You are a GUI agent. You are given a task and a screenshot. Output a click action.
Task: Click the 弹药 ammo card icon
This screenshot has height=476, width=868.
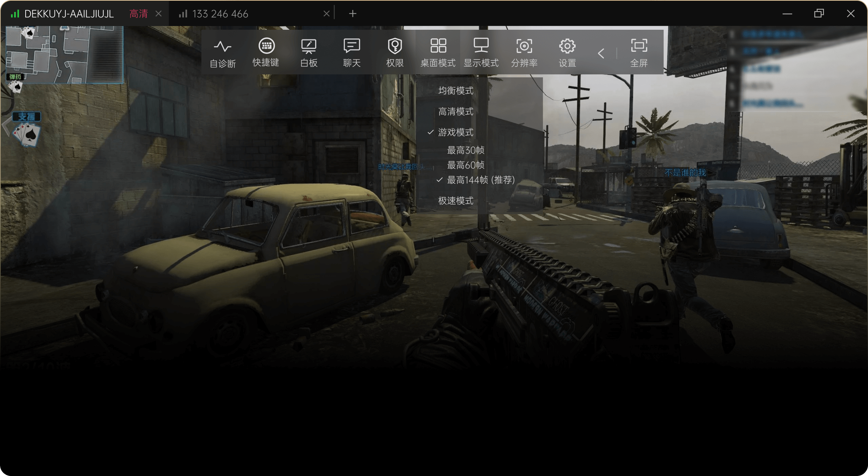[x=15, y=83]
